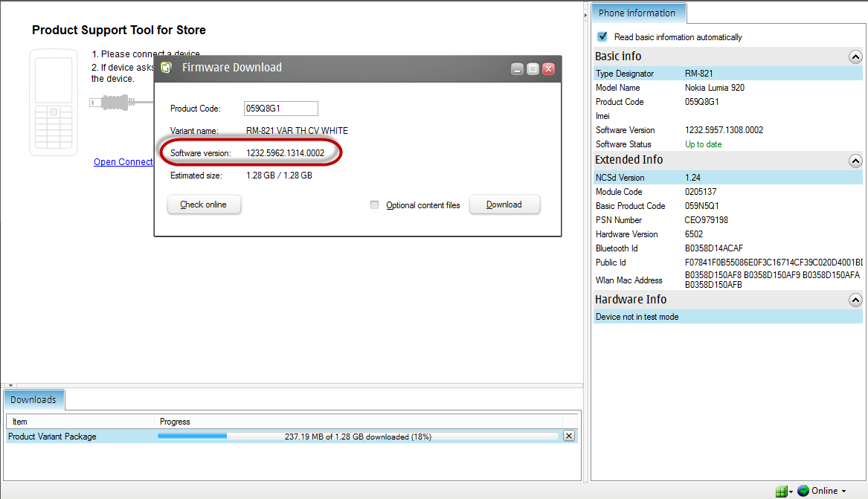
Task: Click the Check online button
Action: click(x=204, y=205)
